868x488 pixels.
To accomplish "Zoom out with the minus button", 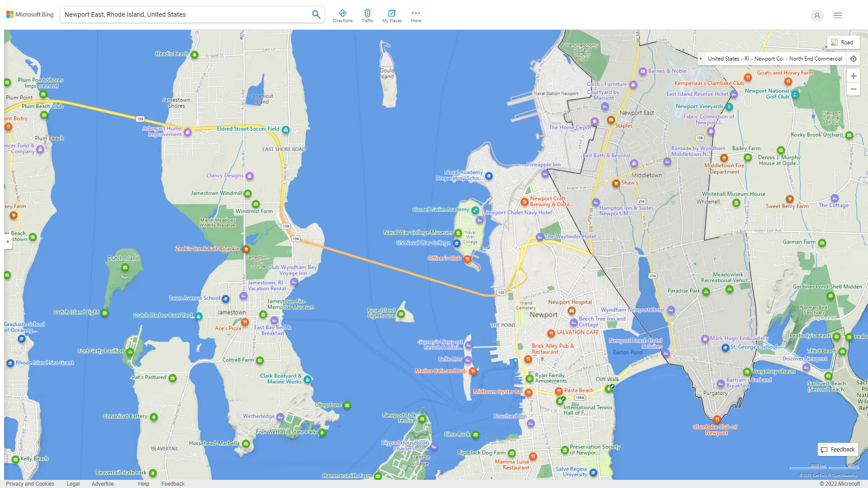I will tap(853, 89).
